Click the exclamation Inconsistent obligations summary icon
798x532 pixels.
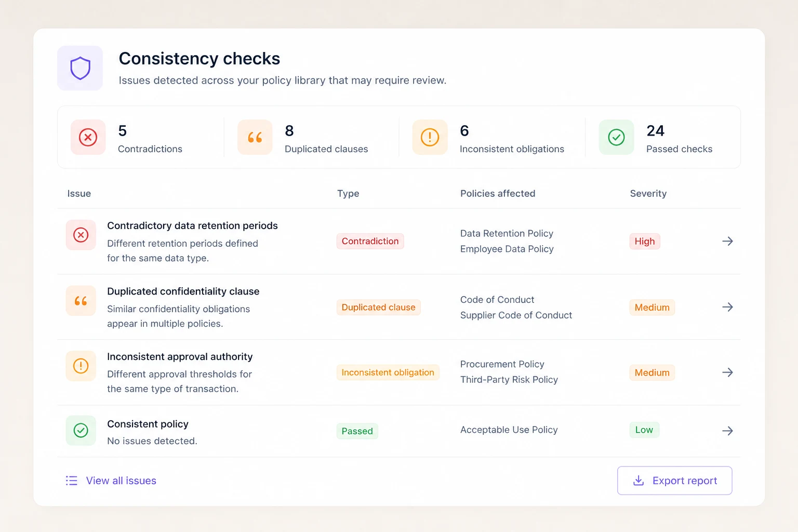(x=430, y=137)
